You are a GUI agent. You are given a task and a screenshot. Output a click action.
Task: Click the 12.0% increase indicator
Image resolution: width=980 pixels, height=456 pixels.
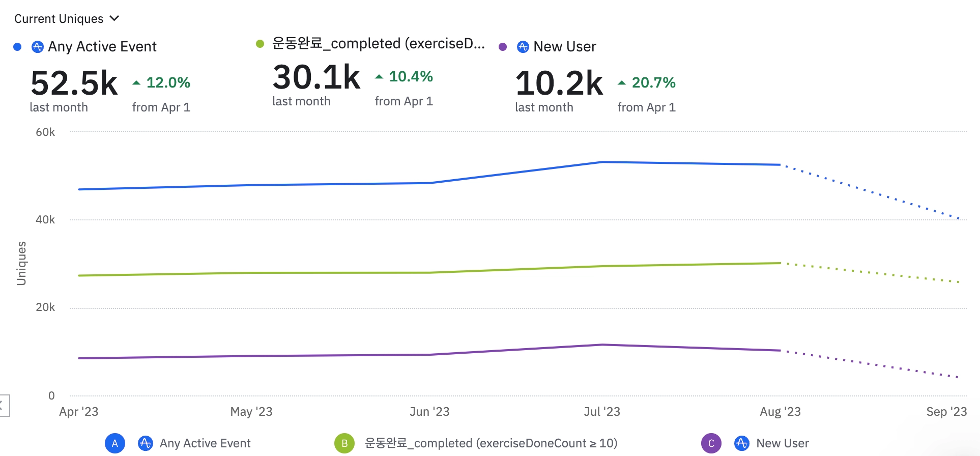point(162,82)
